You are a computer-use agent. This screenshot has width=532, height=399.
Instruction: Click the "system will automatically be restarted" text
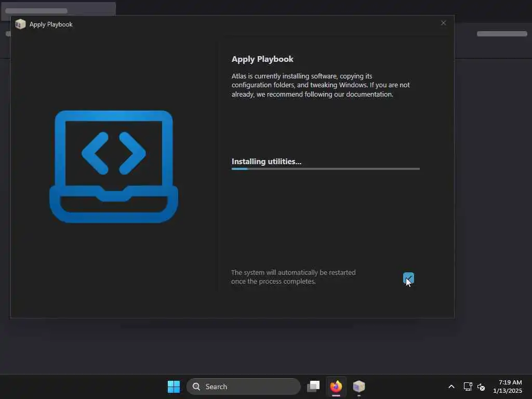tap(293, 277)
